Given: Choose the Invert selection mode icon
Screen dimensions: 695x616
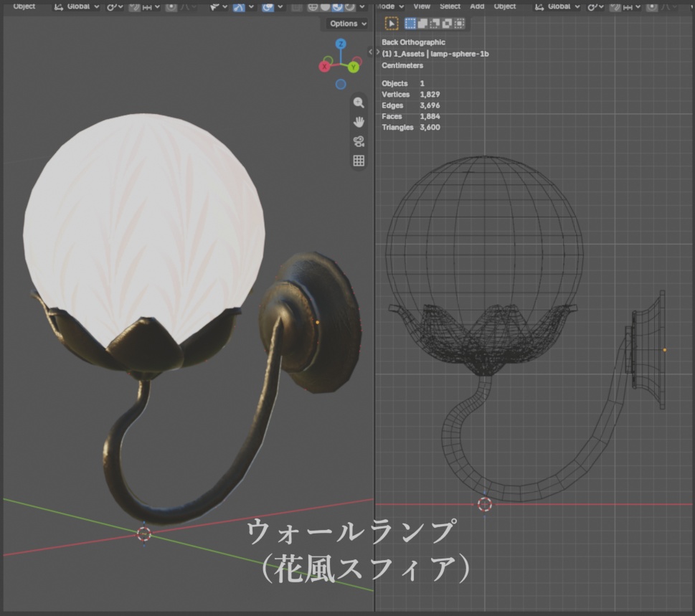Looking at the screenshot, I should pos(448,24).
